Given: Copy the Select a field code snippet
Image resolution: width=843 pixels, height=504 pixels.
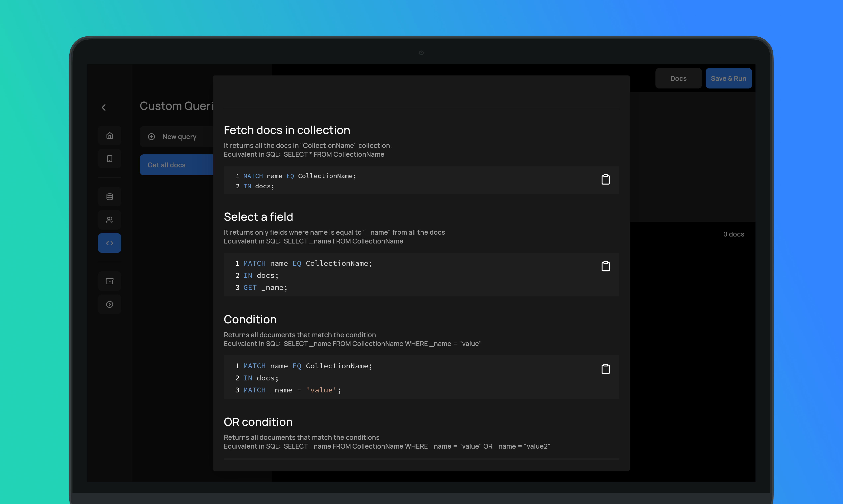Looking at the screenshot, I should (x=605, y=266).
